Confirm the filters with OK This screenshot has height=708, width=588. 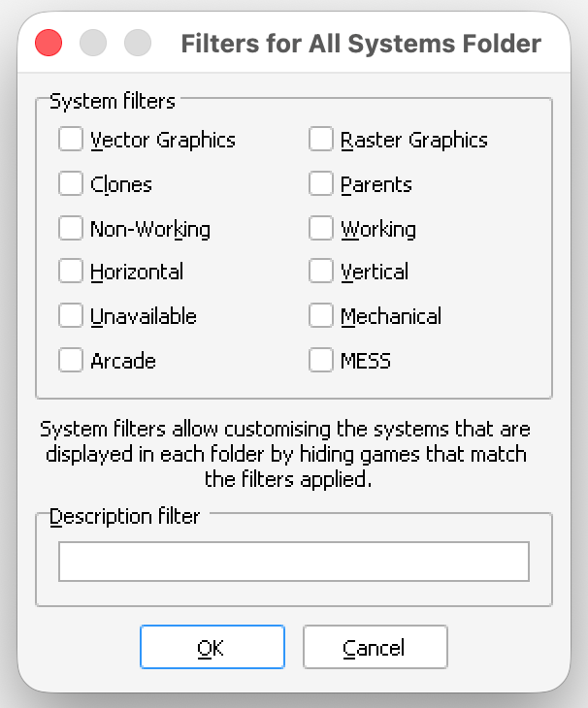pos(212,647)
